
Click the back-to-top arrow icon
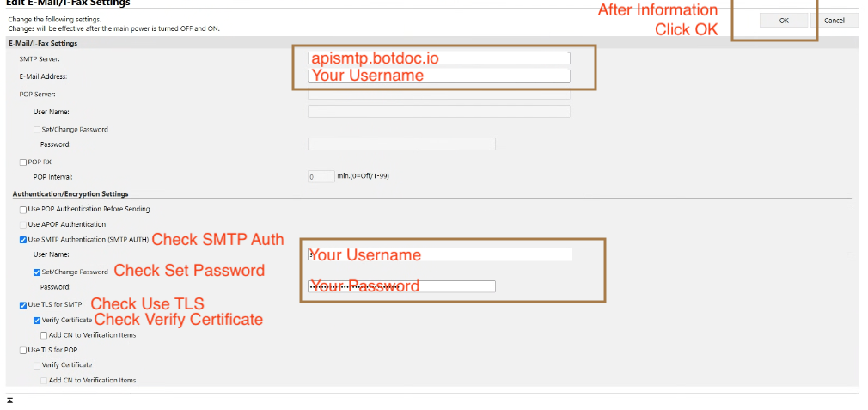coord(10,401)
